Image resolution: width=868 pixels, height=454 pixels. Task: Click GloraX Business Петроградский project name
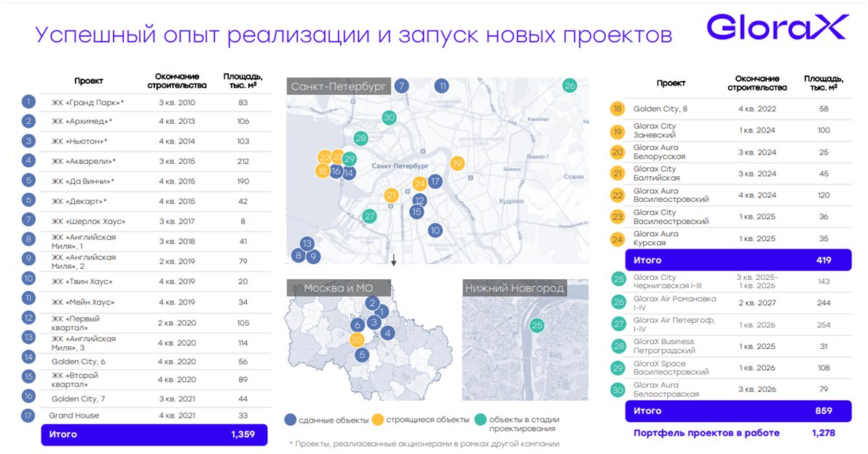664,346
